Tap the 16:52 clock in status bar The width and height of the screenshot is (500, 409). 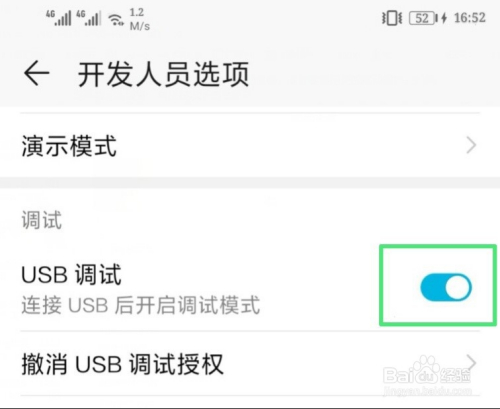click(470, 18)
